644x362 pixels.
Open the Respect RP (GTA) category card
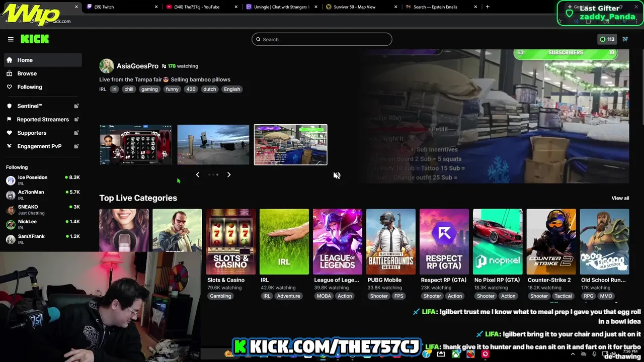(x=444, y=242)
